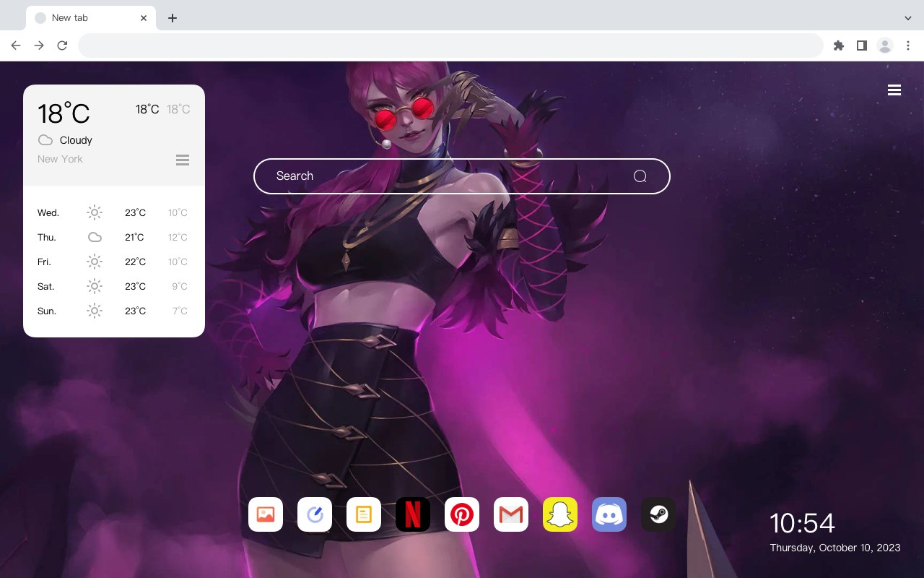Close the New tab tab

point(144,18)
